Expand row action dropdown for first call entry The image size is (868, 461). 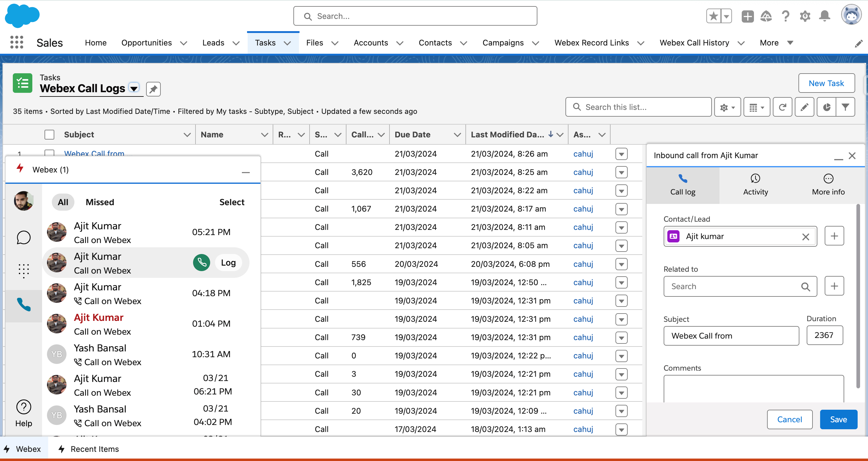click(x=622, y=154)
